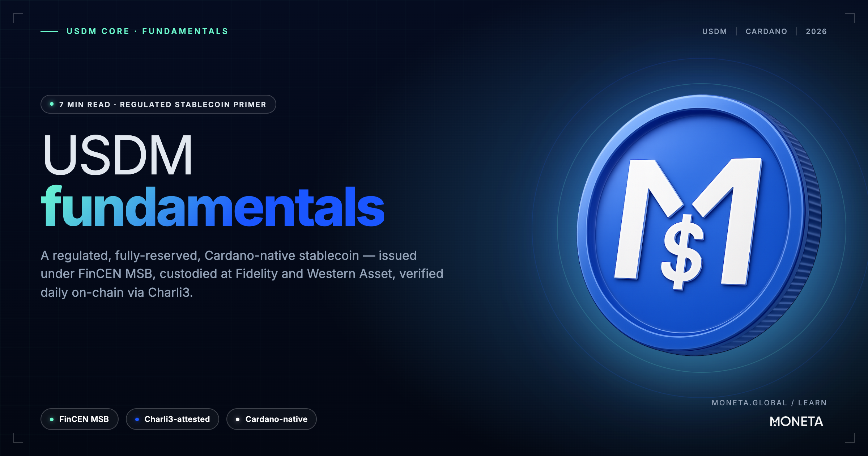The height and width of the screenshot is (456, 868).
Task: Click the CARDANO label in the header
Action: (x=766, y=31)
